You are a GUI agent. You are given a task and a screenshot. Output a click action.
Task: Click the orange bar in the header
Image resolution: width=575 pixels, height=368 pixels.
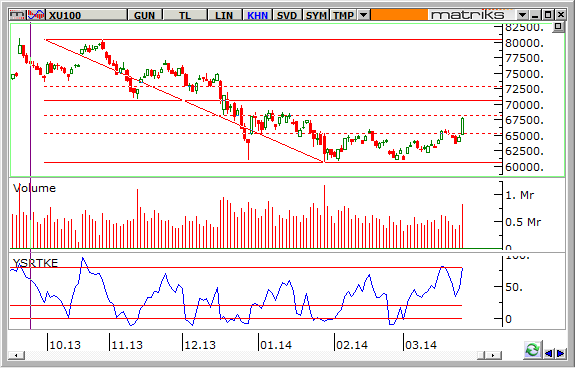pos(399,15)
